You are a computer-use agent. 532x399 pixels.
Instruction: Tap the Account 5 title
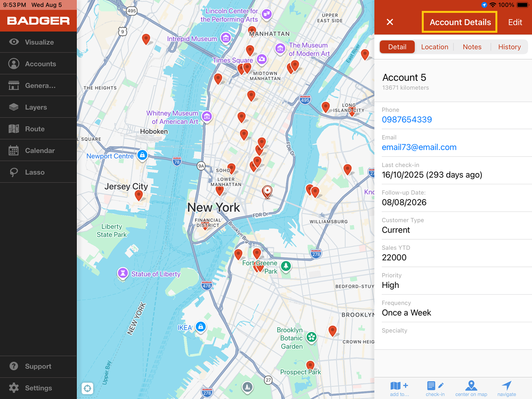click(404, 78)
